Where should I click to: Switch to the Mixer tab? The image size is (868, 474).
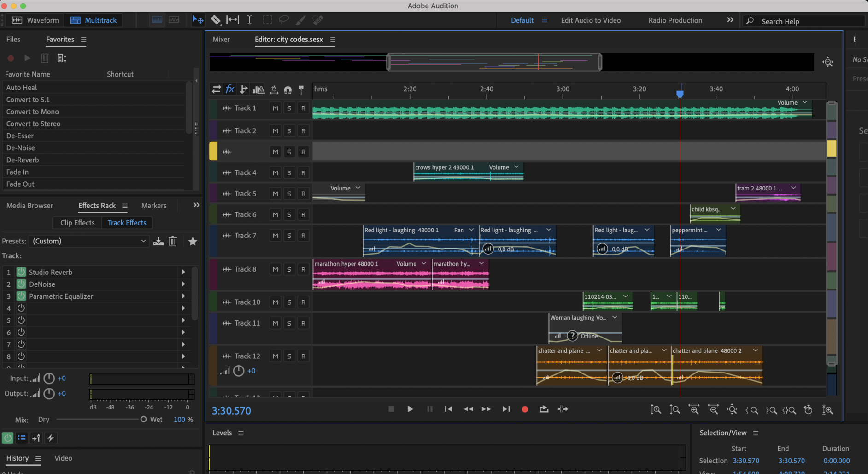(x=221, y=40)
